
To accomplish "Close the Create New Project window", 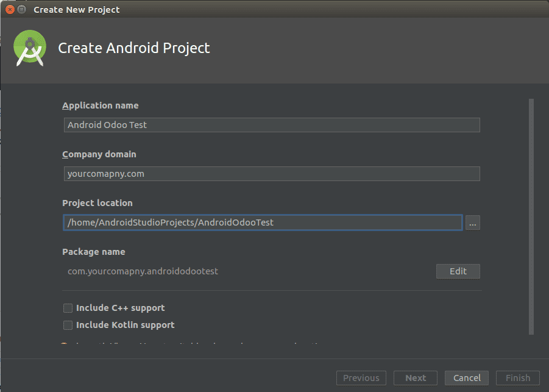I will coord(10,10).
